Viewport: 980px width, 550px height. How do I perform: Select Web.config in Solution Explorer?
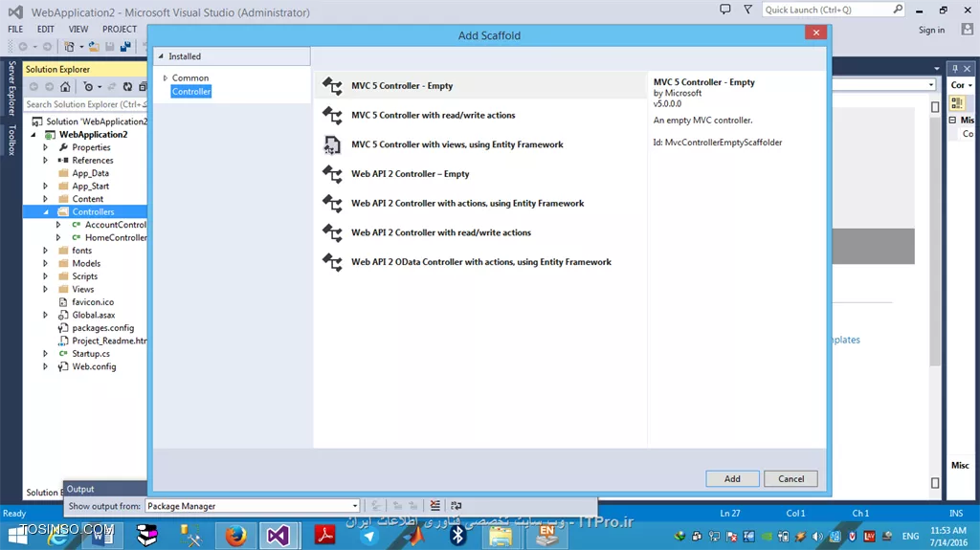pyautogui.click(x=94, y=367)
